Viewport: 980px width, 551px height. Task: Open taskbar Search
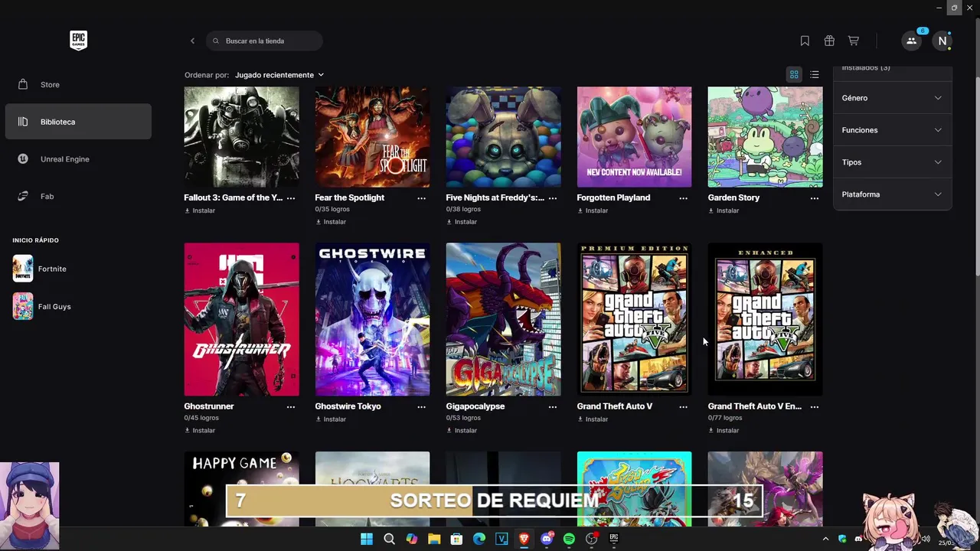tap(389, 539)
